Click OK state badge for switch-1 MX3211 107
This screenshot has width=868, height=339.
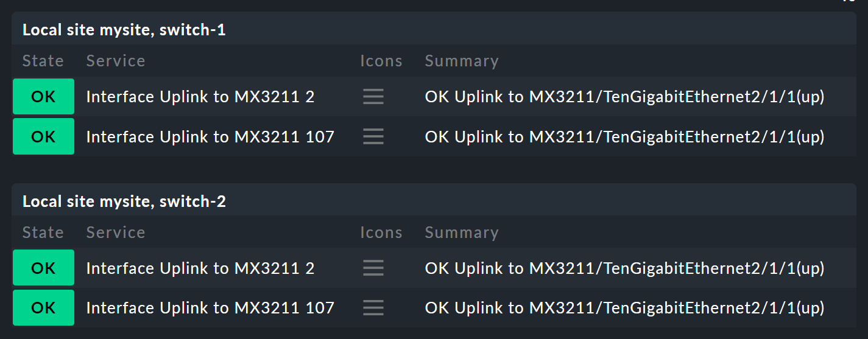tap(43, 137)
